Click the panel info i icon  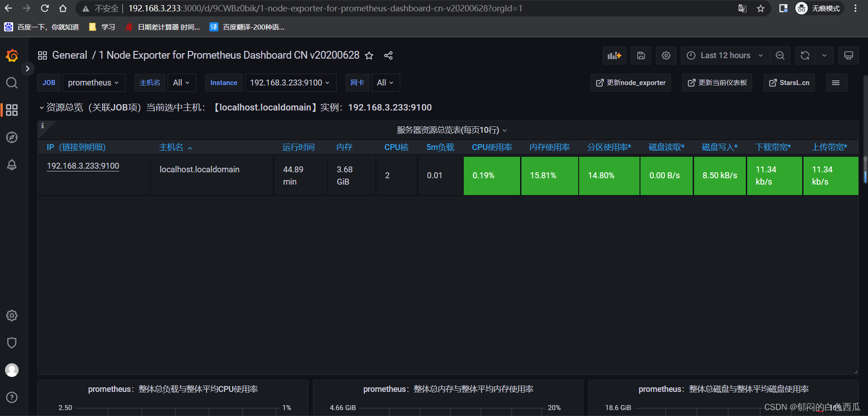point(43,125)
